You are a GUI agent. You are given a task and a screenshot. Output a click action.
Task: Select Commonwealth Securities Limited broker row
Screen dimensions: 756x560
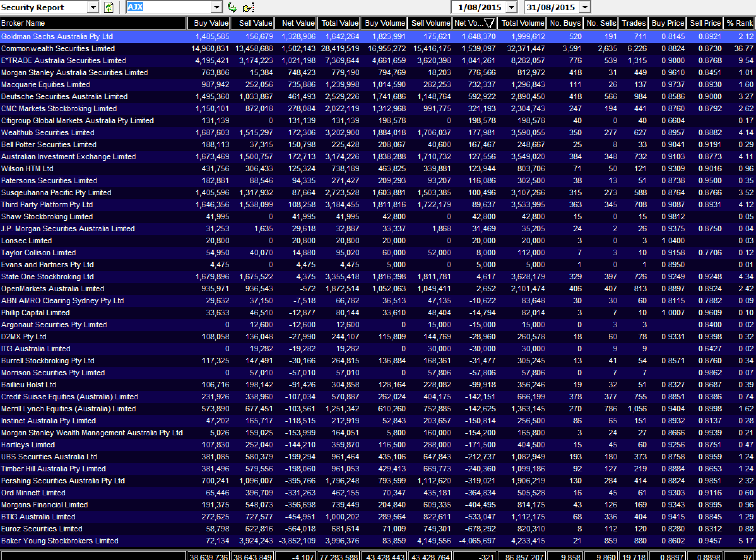(x=377, y=49)
